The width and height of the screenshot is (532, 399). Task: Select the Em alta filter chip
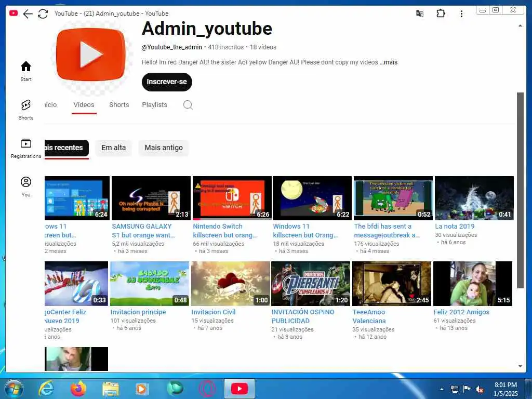point(114,148)
